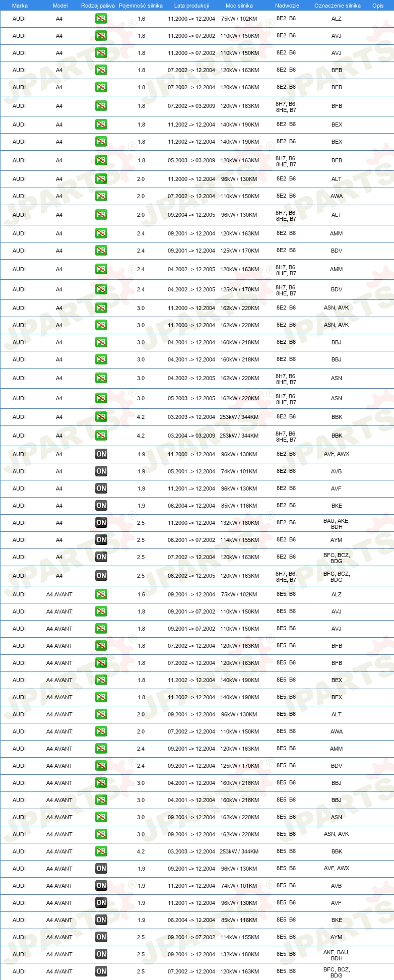Click the Opis column header
The height and width of the screenshot is (980, 394).
(378, 6)
